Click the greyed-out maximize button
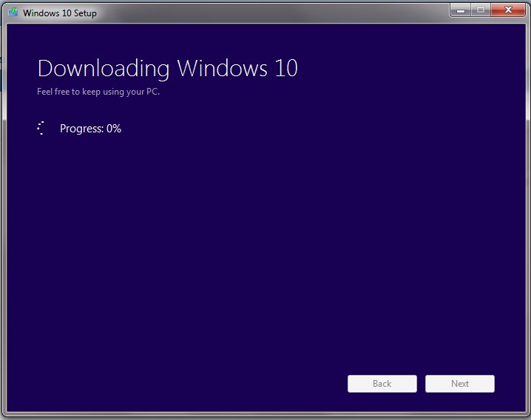 point(480,10)
